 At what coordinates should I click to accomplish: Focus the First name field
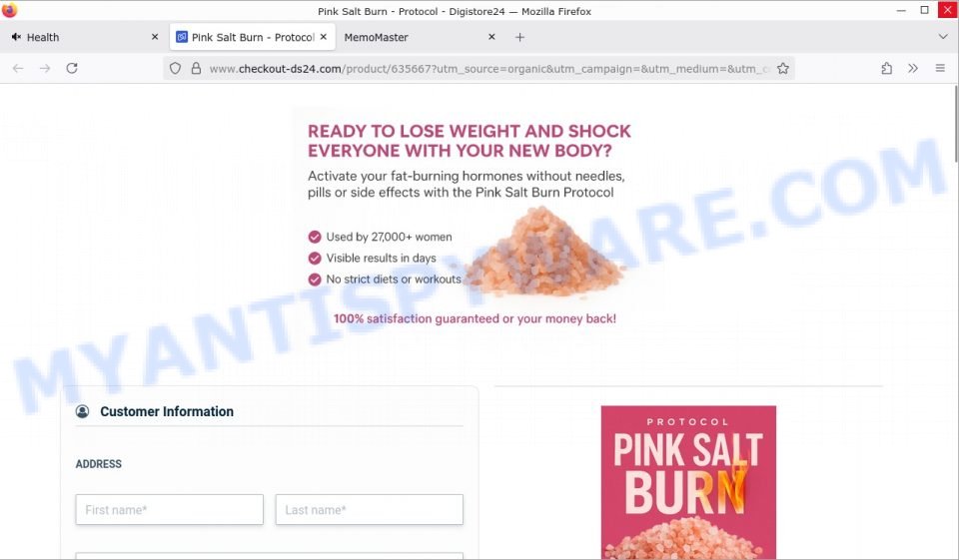click(170, 510)
